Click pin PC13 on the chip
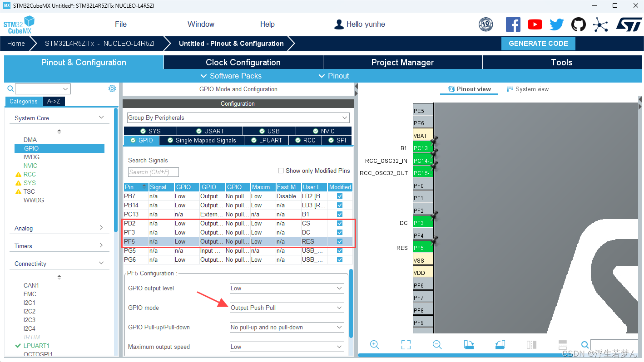This screenshot has width=644, height=362. [423, 148]
